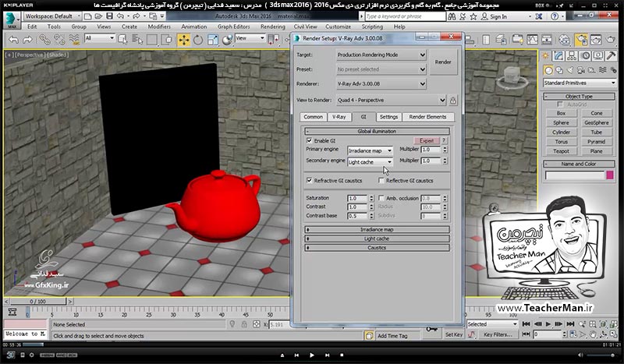This screenshot has width=624, height=364.
Task: Select the Shapes category icon in Create panel
Action: click(x=559, y=70)
